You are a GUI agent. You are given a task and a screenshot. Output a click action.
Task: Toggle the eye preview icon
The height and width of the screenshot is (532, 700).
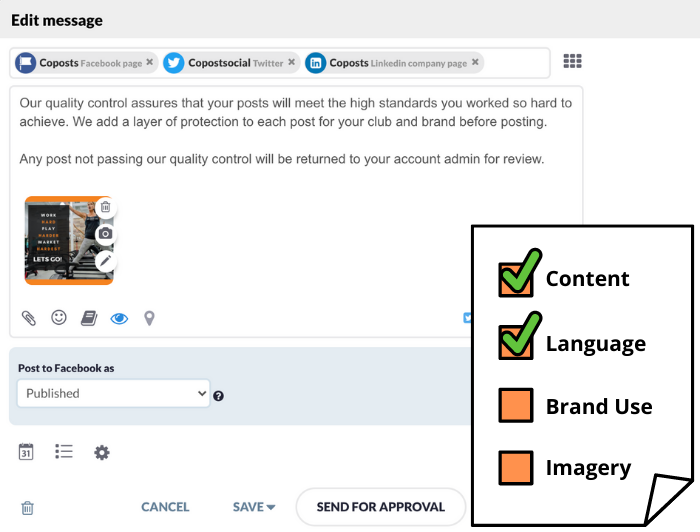coord(119,318)
